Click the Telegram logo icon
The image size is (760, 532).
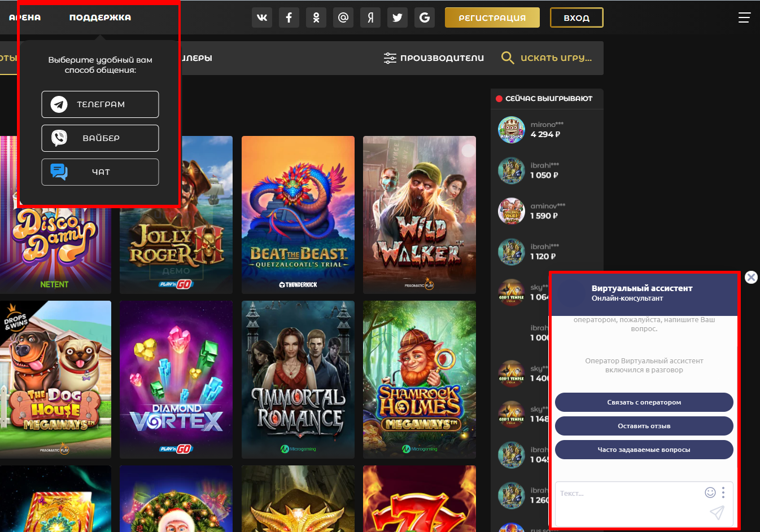tap(59, 104)
